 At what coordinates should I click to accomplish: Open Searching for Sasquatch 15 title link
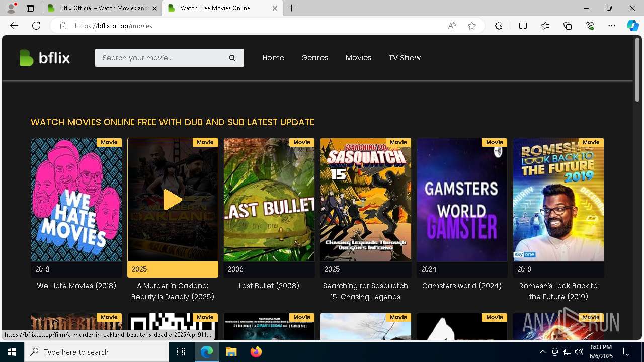366,291
